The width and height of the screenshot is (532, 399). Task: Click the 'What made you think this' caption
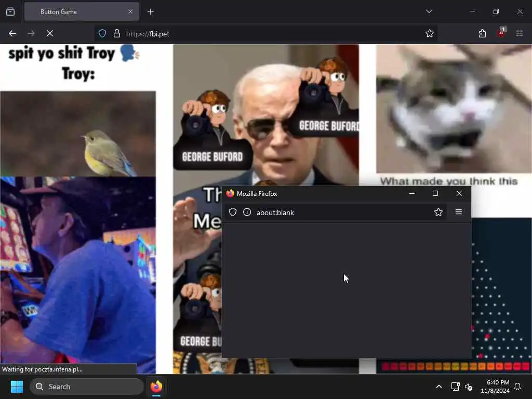click(448, 181)
